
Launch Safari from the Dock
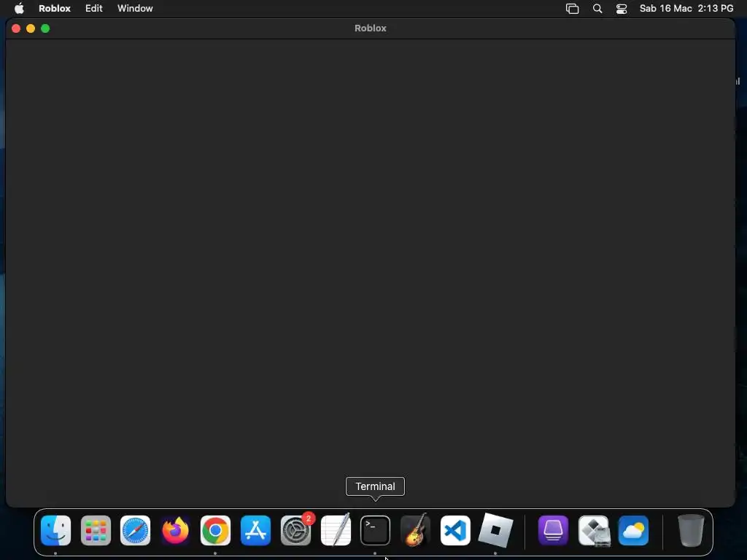pyautogui.click(x=135, y=531)
